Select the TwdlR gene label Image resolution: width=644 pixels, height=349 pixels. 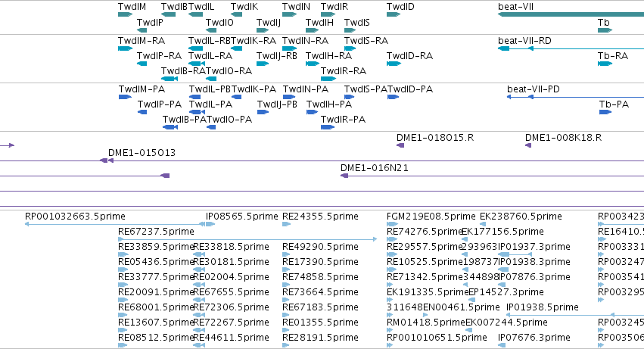coord(334,7)
